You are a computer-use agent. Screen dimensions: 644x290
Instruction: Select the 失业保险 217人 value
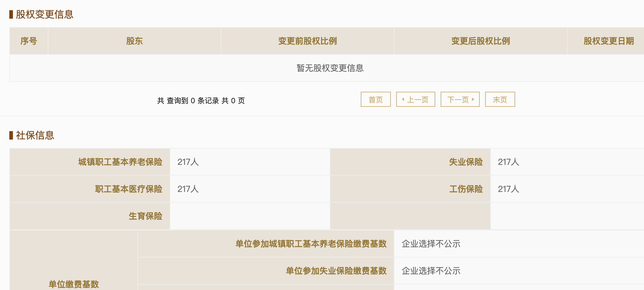point(508,162)
